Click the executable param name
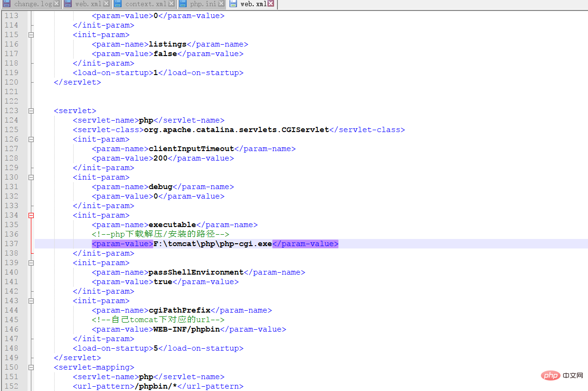The image size is (588, 391). tap(172, 225)
